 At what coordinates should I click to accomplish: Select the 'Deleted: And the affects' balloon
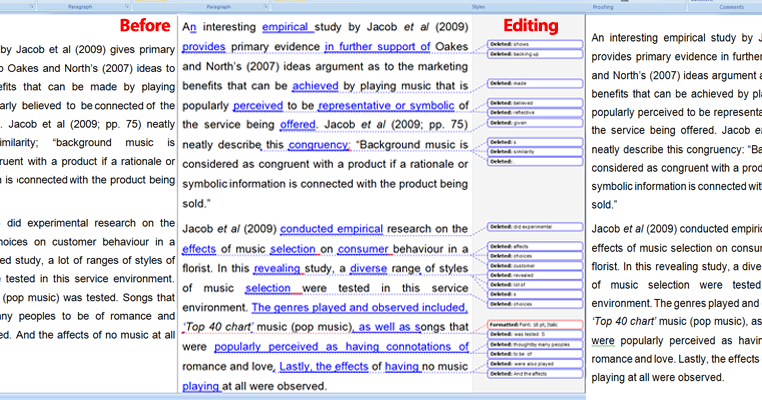pos(535,374)
